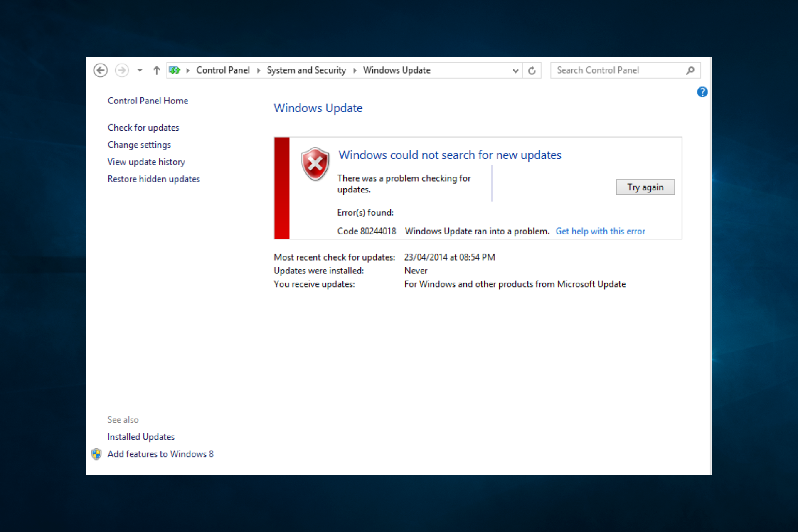Screen dimensions: 798x532
Task: Click the Refresh icon beside address bar
Action: coord(532,71)
